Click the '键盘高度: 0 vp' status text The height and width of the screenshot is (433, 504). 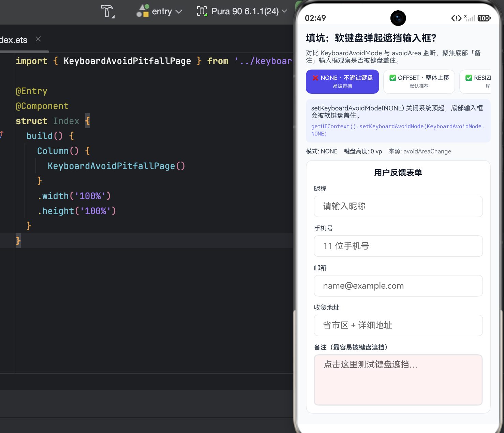pos(363,151)
